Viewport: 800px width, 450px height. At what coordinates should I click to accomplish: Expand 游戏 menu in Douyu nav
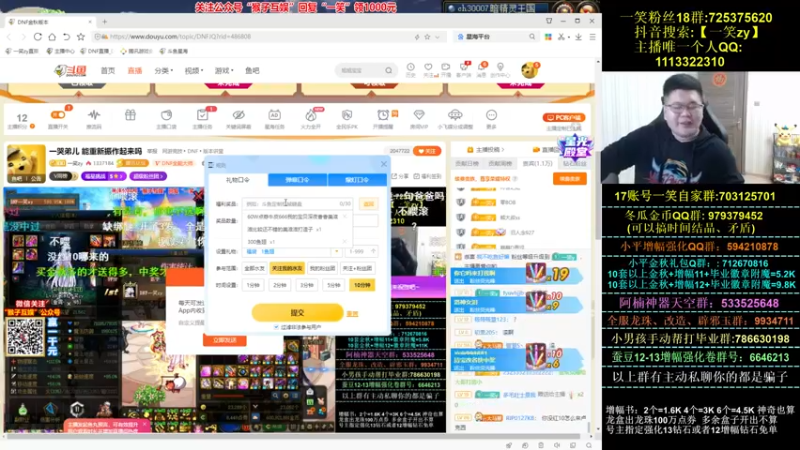[224, 70]
